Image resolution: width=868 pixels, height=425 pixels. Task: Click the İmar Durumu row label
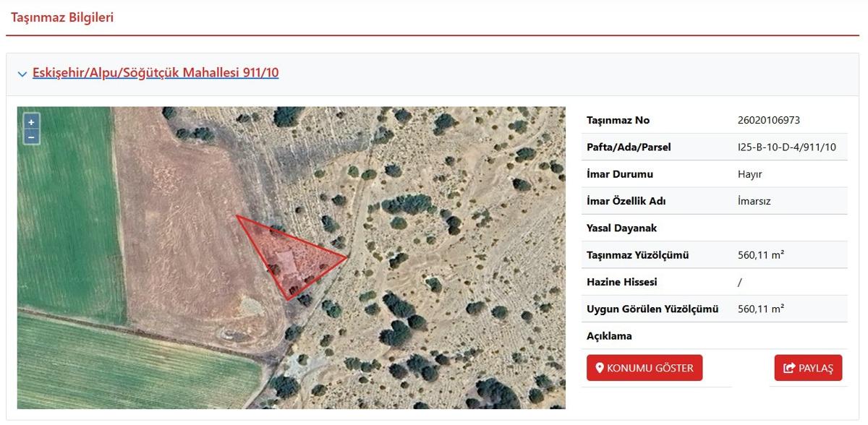[620, 174]
